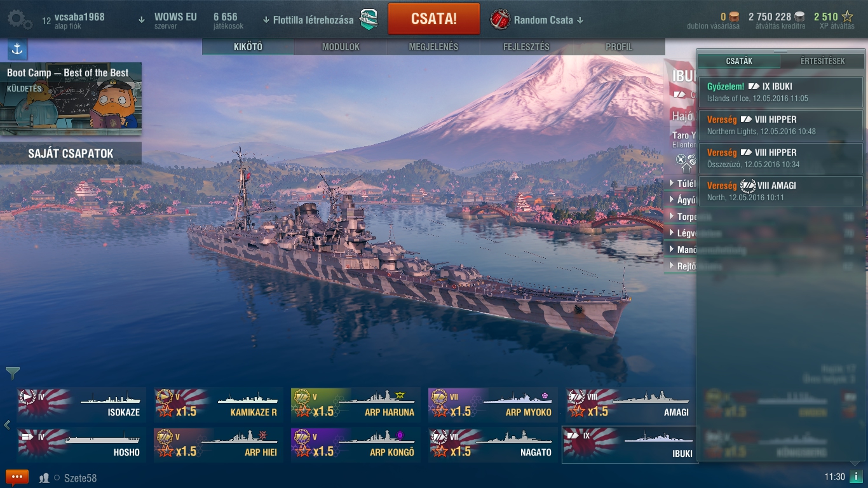Viewport: 868px width, 488px height.
Task: Open the ship carousel filter funnel
Action: tap(13, 373)
